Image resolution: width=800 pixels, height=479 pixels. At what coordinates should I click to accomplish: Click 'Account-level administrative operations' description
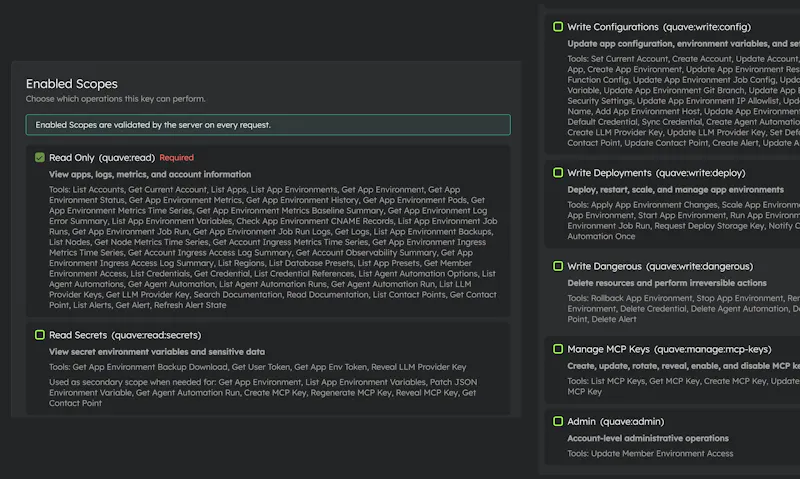click(x=648, y=438)
